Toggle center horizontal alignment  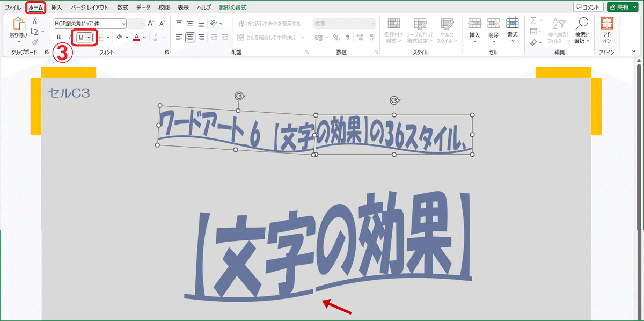click(190, 37)
